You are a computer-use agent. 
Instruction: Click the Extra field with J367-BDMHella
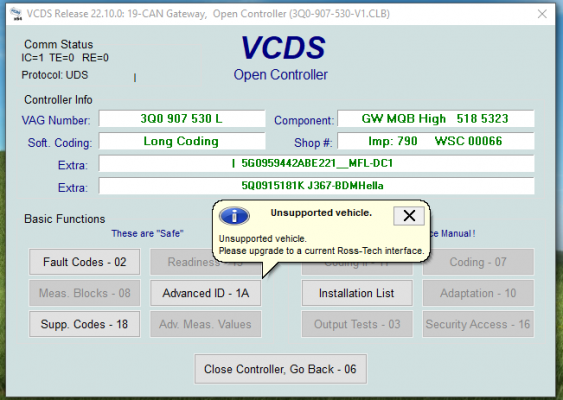pos(316,186)
